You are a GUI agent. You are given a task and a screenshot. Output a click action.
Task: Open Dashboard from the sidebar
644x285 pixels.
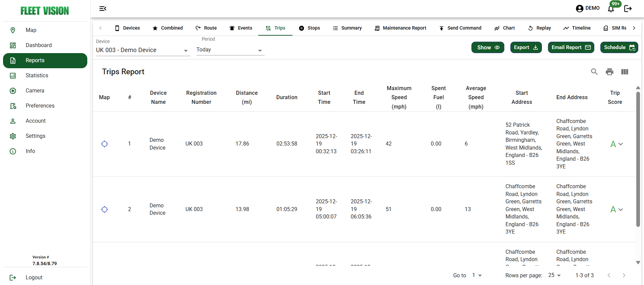coord(39,45)
